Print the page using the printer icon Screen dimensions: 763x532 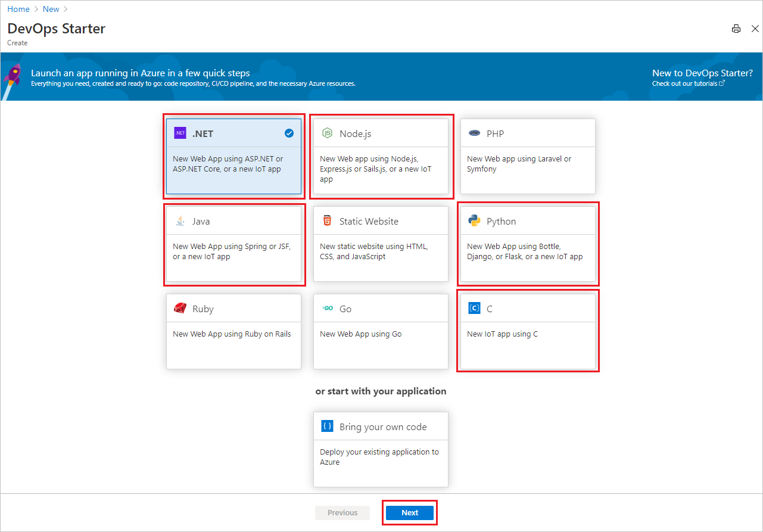736,29
